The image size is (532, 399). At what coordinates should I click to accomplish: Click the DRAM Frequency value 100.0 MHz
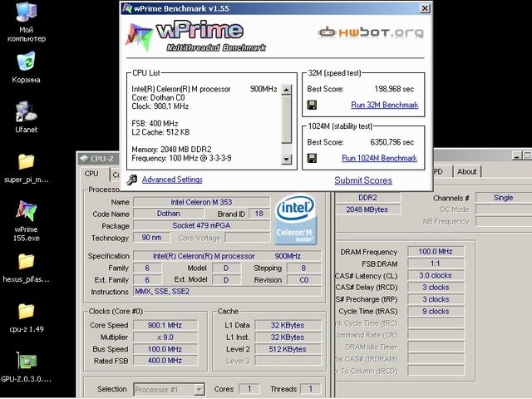(x=436, y=251)
